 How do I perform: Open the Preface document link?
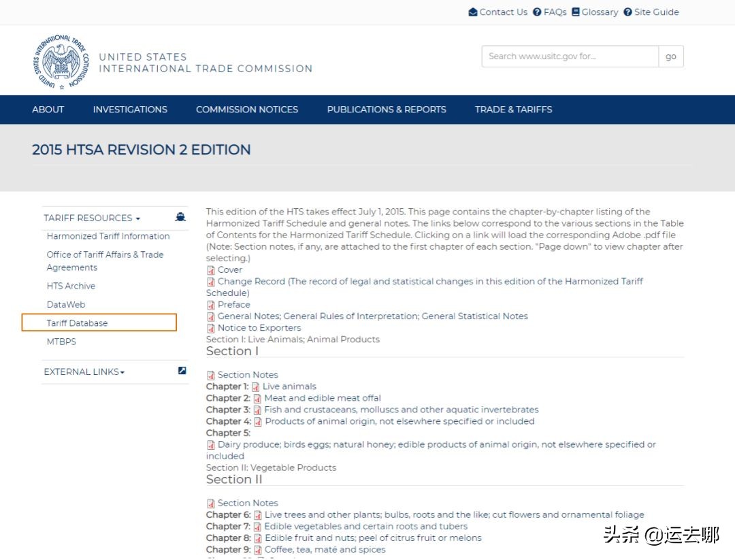coord(233,305)
